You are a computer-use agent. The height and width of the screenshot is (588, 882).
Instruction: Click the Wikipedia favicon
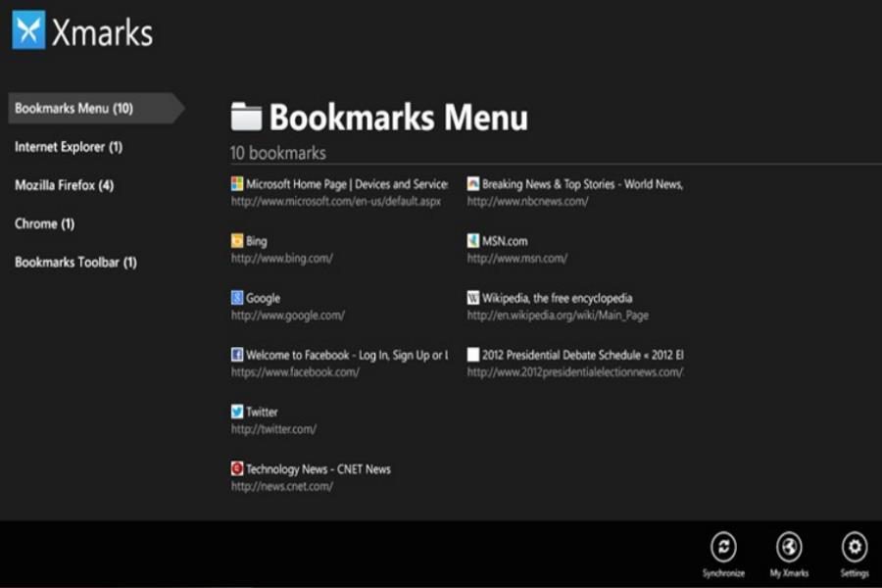coord(473,298)
